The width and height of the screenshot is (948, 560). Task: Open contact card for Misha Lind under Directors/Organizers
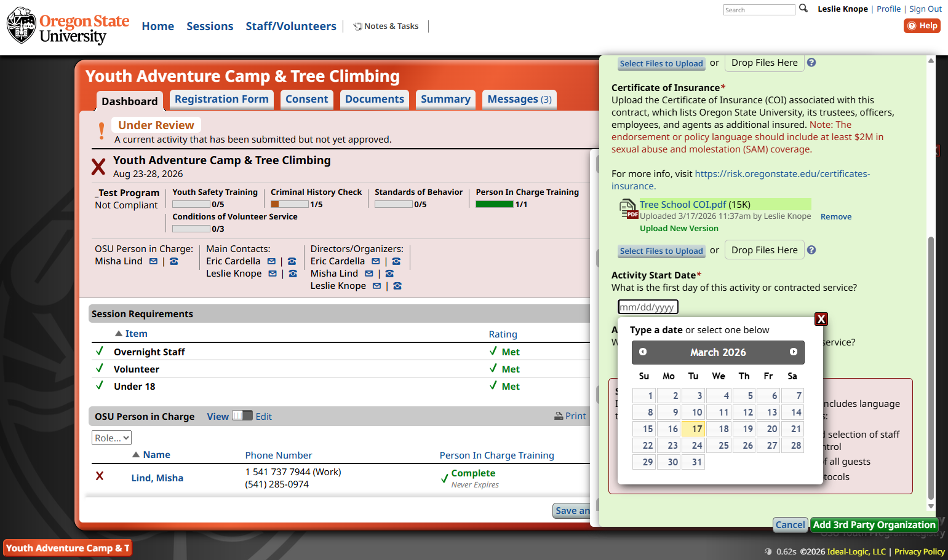point(389,274)
